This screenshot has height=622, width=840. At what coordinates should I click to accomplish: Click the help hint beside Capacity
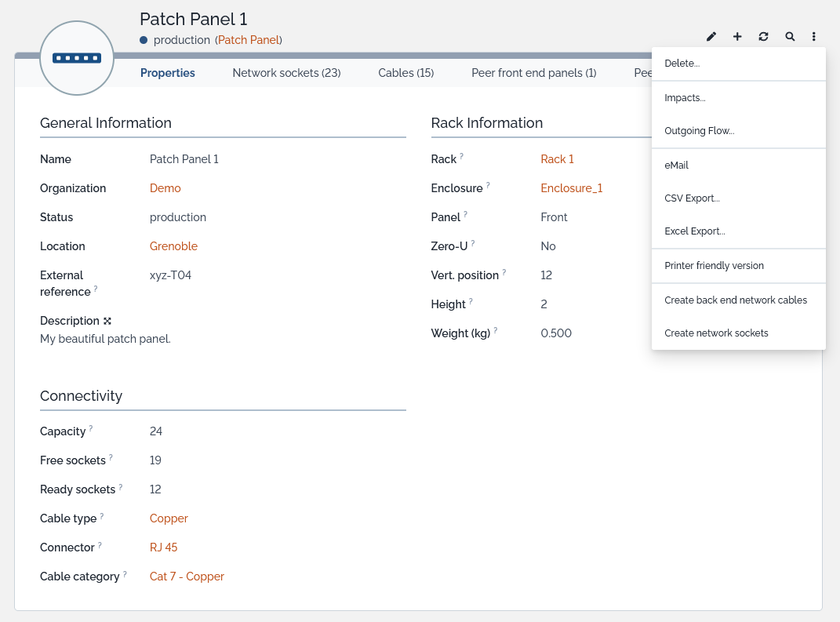(x=91, y=429)
